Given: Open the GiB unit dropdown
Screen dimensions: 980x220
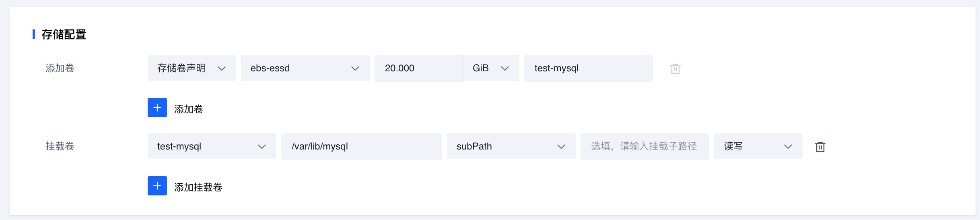Looking at the screenshot, I should [491, 68].
